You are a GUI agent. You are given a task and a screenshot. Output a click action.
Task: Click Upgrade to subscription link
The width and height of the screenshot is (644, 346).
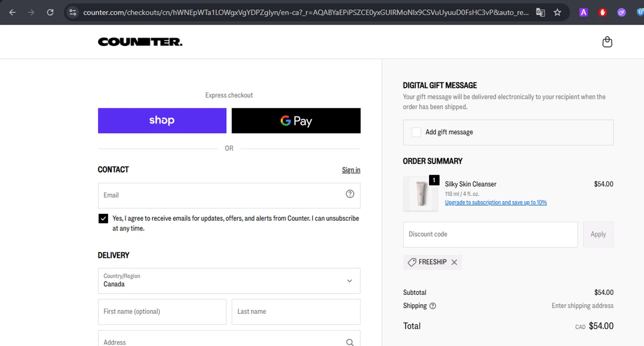point(496,202)
